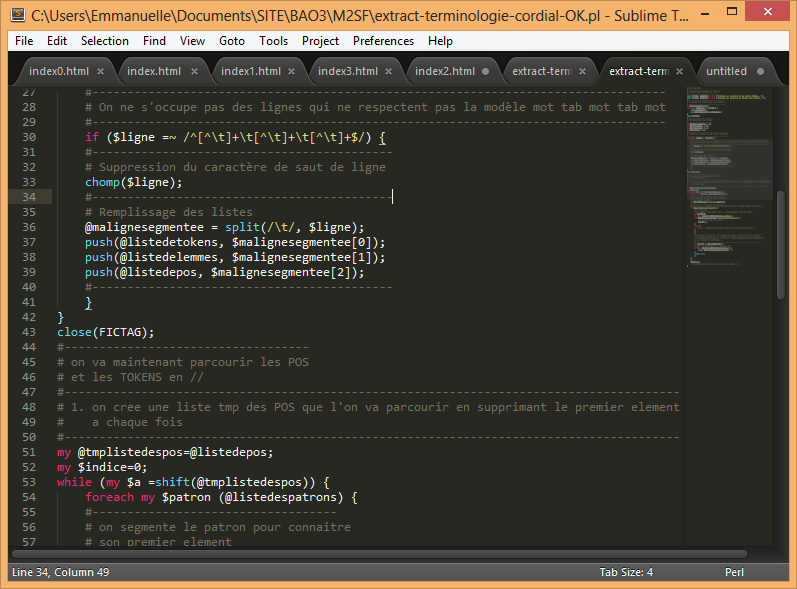The width and height of the screenshot is (797, 589).
Task: Switch to the index3.html tab
Action: [x=348, y=72]
